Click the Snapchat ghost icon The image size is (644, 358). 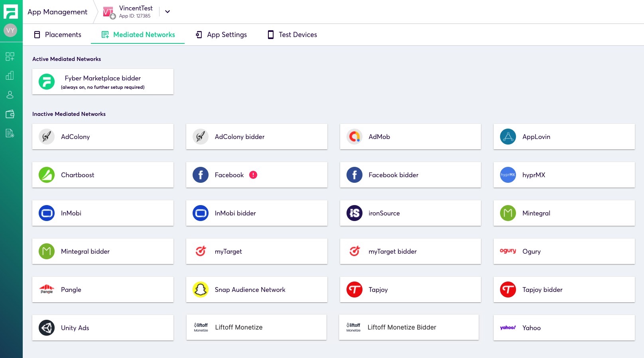201,290
